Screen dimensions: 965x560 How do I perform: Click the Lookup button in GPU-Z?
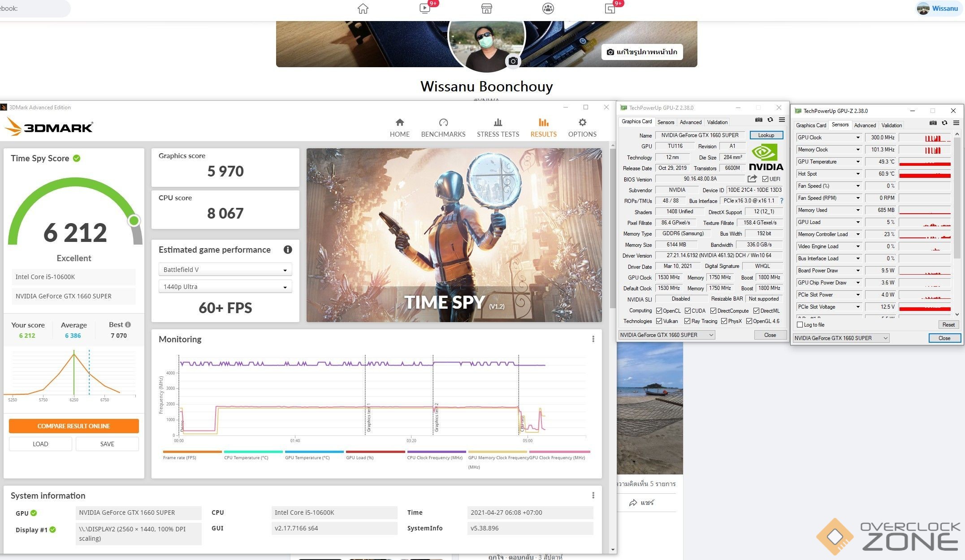tap(766, 135)
